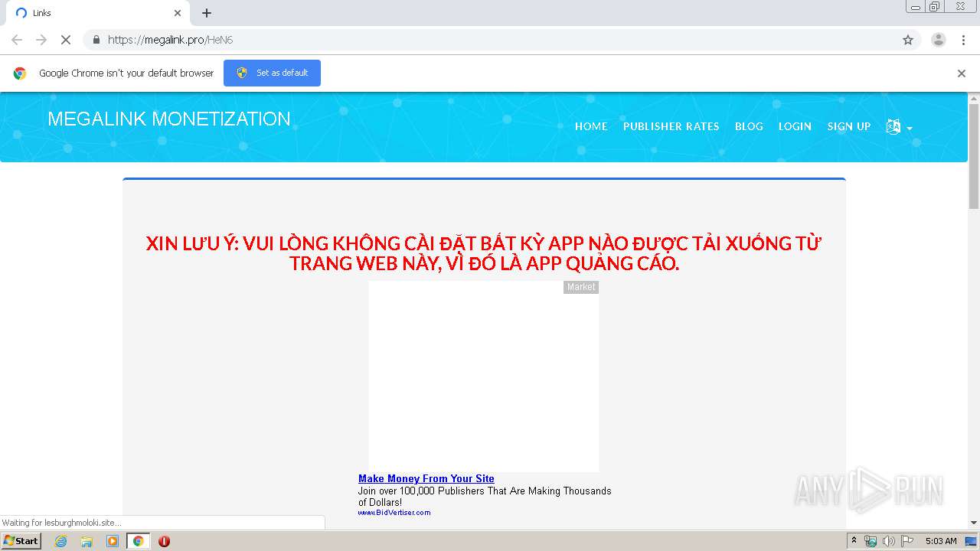The width and height of the screenshot is (980, 551).
Task: Dismiss default browser notification bar
Action: pyautogui.click(x=962, y=73)
